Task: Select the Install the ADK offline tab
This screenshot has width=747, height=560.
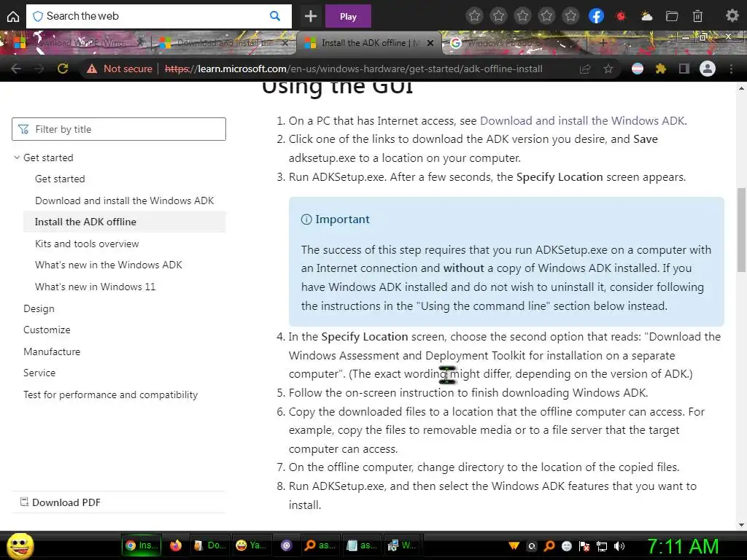Action: tap(371, 43)
